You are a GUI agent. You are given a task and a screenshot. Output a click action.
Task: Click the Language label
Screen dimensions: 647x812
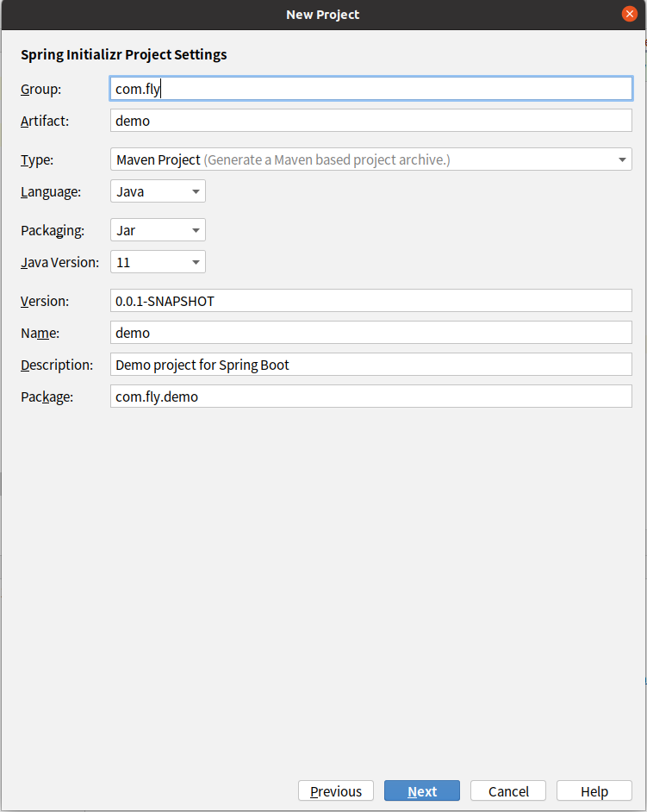[51, 191]
